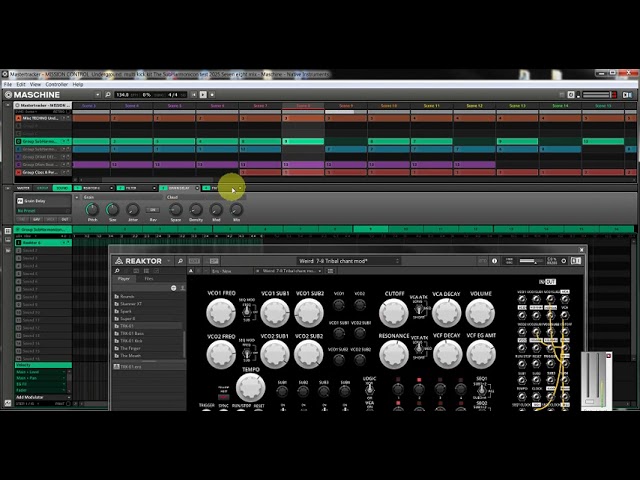Open the Edit menu
The height and width of the screenshot is (480, 640).
point(21,84)
